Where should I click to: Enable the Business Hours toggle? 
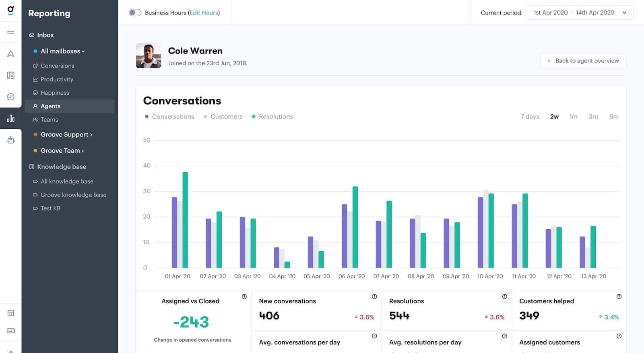tap(135, 12)
